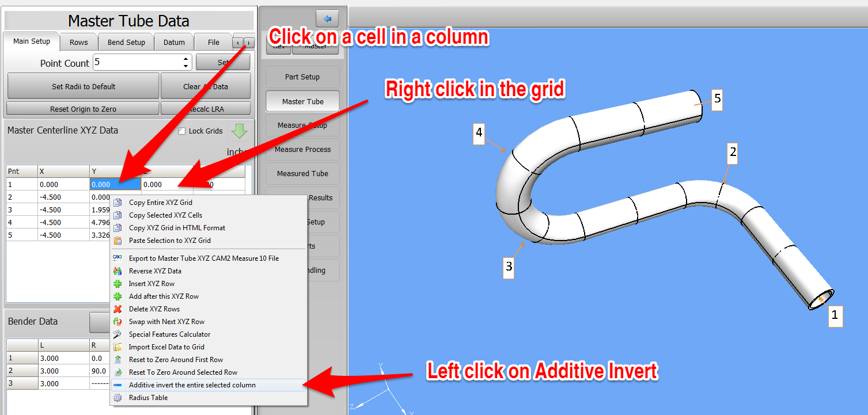Open the Datum tab
This screenshot has height=415, width=868.
pos(174,43)
